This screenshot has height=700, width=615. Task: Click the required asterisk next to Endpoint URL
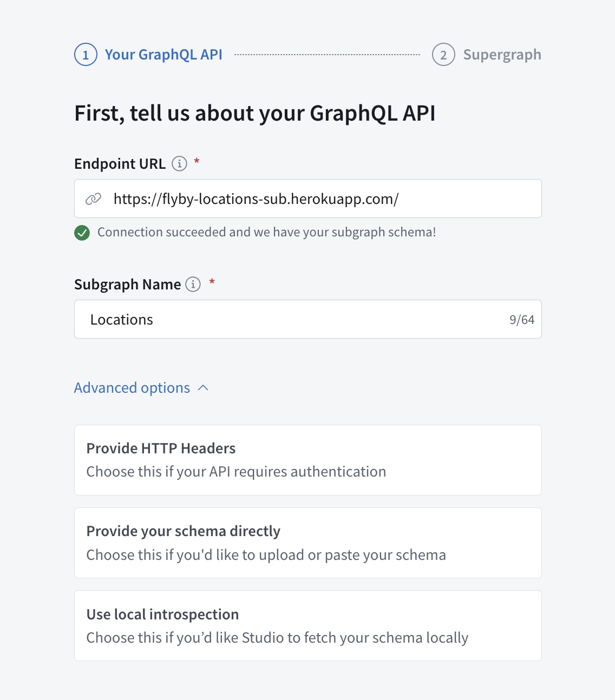[197, 161]
